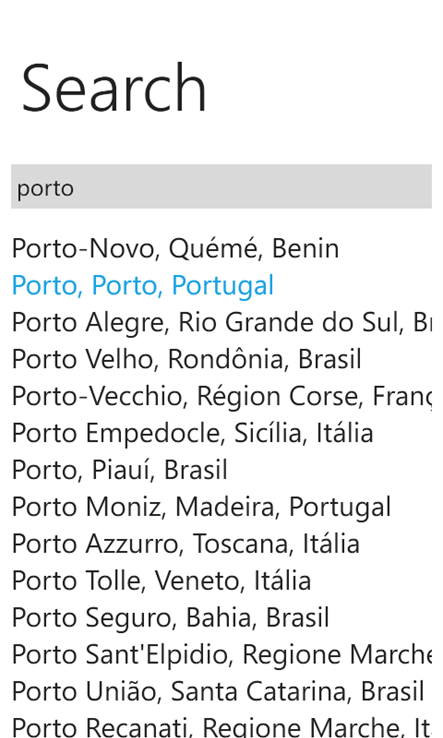Tap the word Benin in the first result
The width and height of the screenshot is (443, 738).
coord(306,249)
